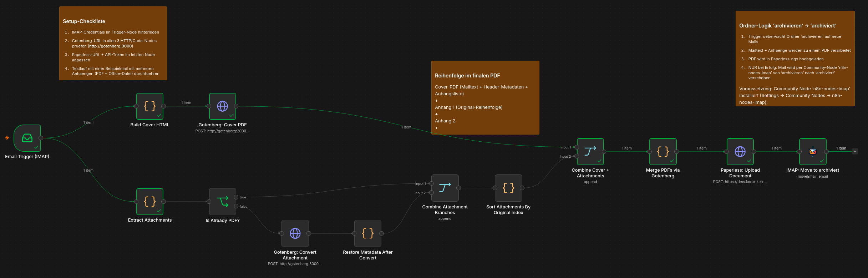Select the Extract Attachments code node

coord(150,202)
